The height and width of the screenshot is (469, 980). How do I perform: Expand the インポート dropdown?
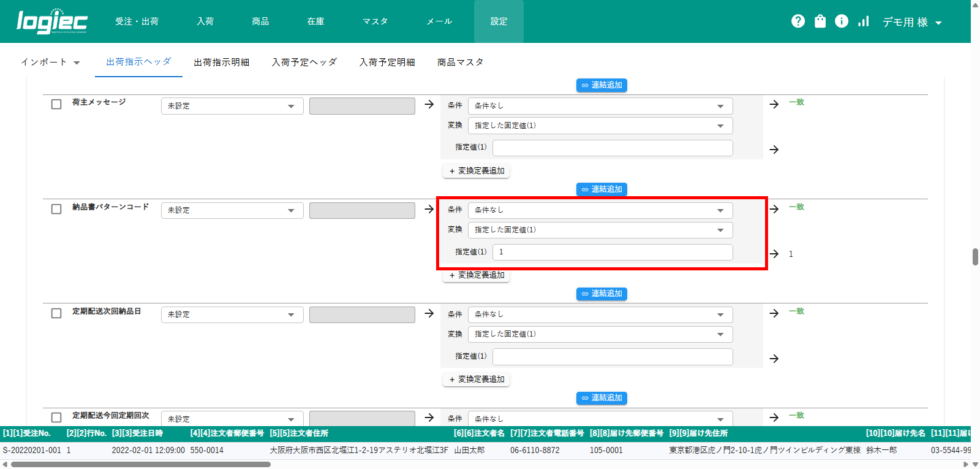50,63
